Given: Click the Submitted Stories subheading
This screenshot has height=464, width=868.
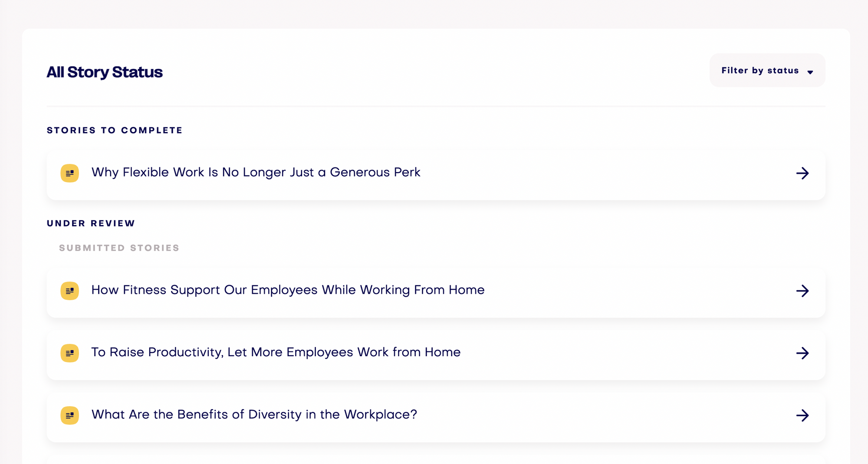Looking at the screenshot, I should coord(119,248).
